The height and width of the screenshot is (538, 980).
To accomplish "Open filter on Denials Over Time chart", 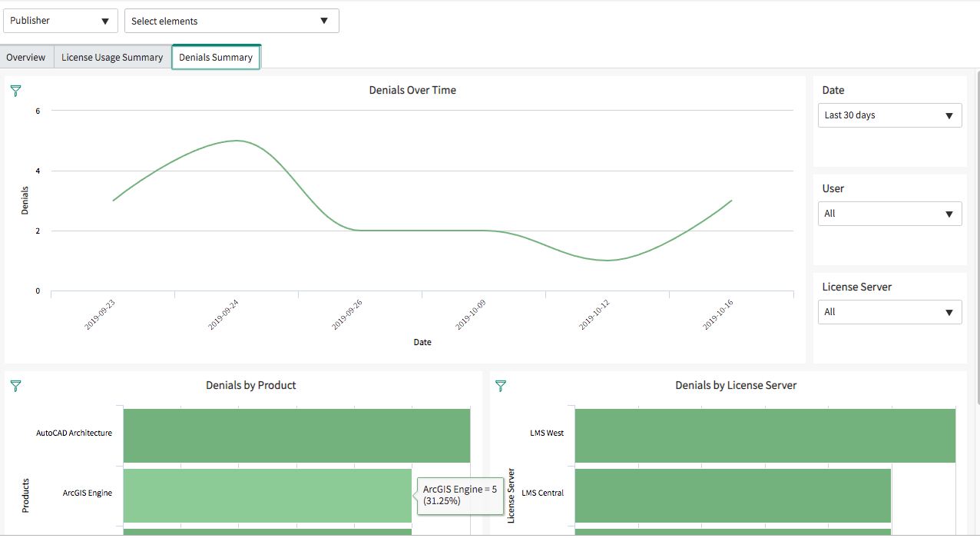I will [15, 91].
